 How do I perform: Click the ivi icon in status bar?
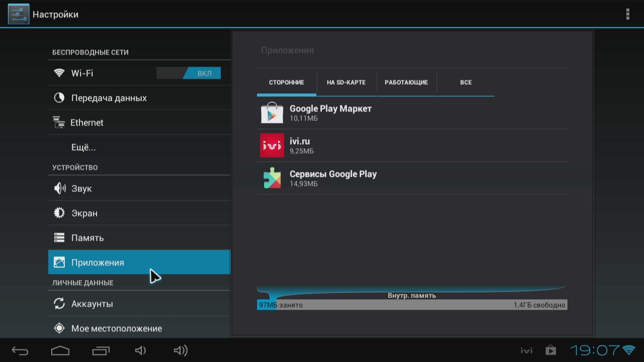click(x=526, y=351)
